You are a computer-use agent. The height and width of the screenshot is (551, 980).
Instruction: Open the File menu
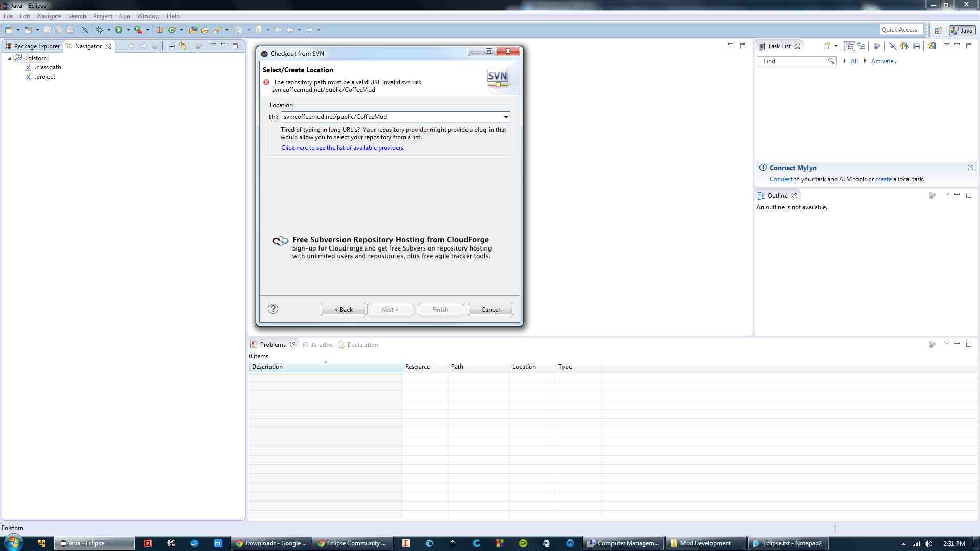8,16
